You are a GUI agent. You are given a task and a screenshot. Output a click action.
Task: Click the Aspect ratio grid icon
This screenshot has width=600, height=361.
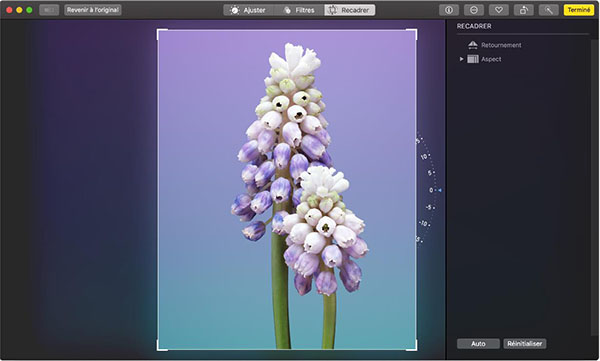tap(473, 59)
